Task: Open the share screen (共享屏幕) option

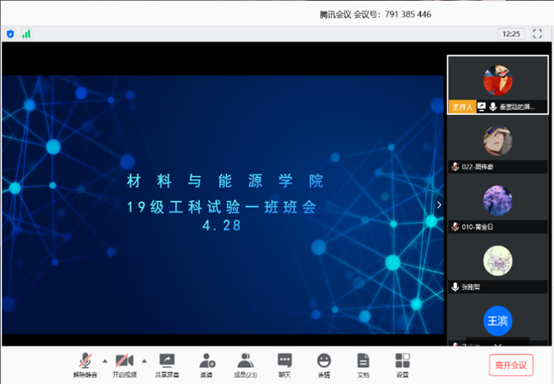Action: pyautogui.click(x=167, y=365)
